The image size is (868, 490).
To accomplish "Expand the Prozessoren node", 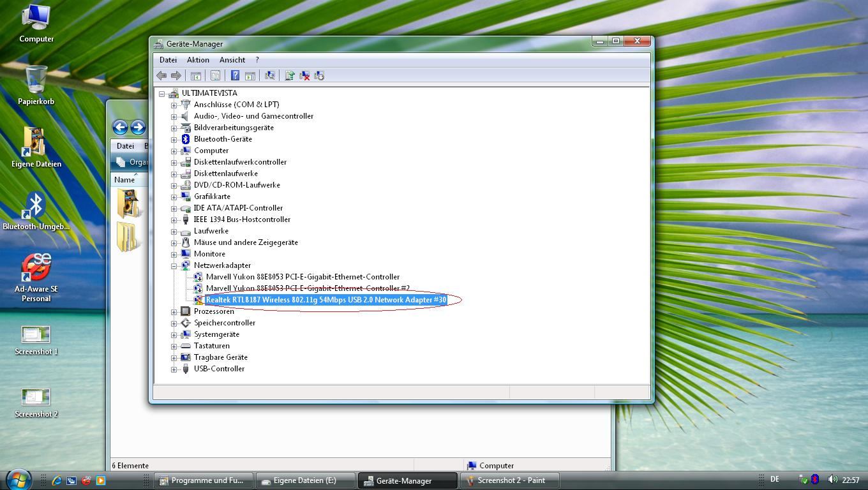I will (174, 311).
